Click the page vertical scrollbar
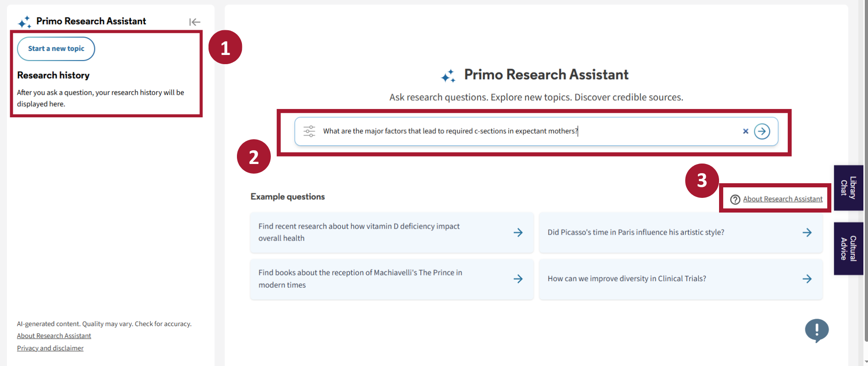Viewport: 868px width, 366px height. tap(865, 183)
